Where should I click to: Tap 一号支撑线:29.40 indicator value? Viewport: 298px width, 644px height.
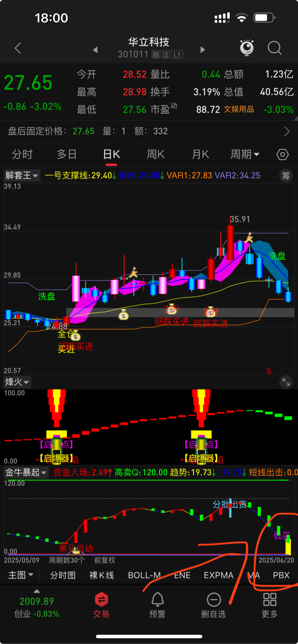click(x=80, y=176)
